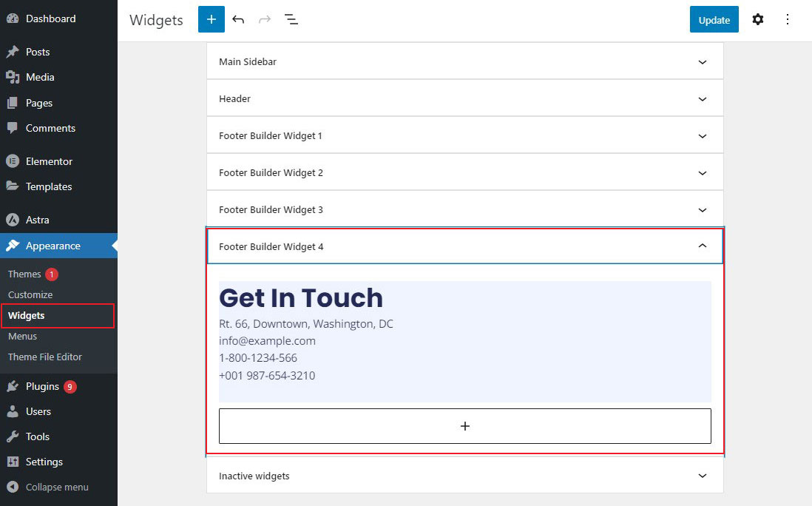Click the Collapse menu arrow icon

click(x=13, y=487)
